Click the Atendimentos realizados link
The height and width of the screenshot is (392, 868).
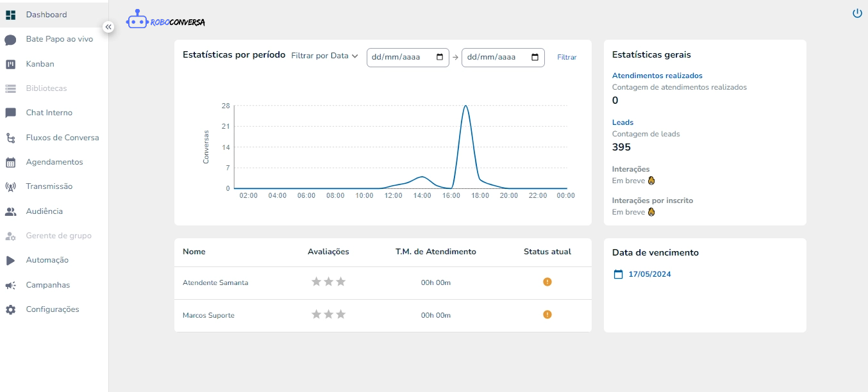click(x=657, y=76)
